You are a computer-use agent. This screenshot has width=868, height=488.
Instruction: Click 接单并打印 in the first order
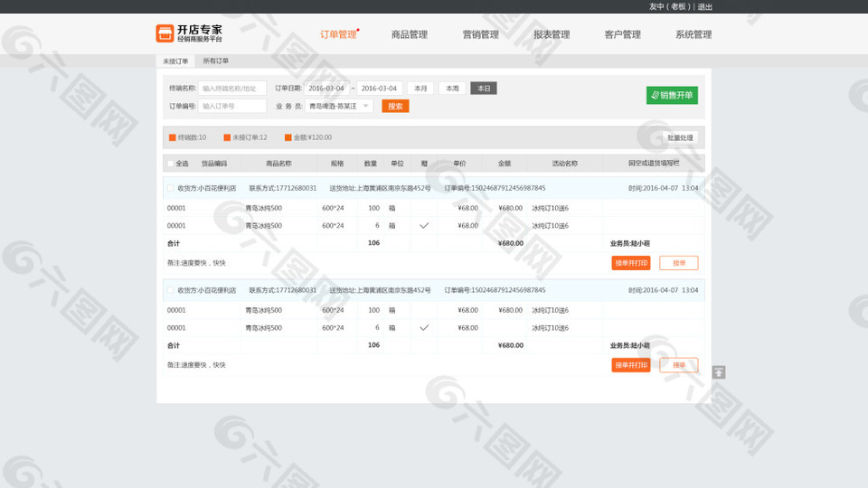631,263
